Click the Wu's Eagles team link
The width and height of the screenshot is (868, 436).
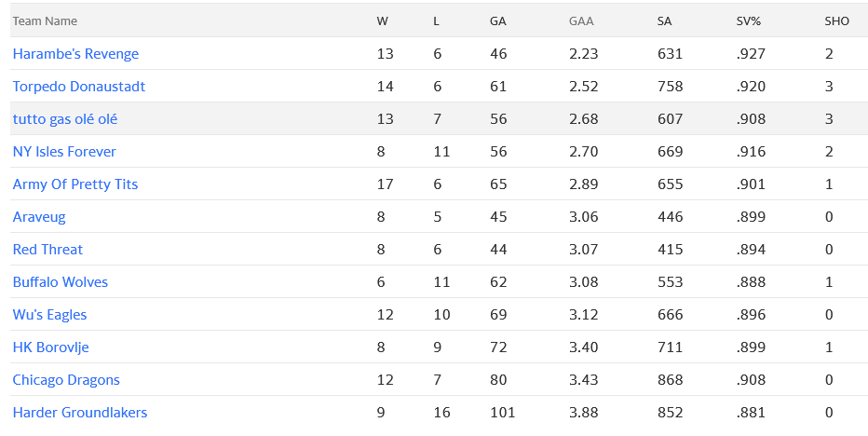click(x=49, y=315)
